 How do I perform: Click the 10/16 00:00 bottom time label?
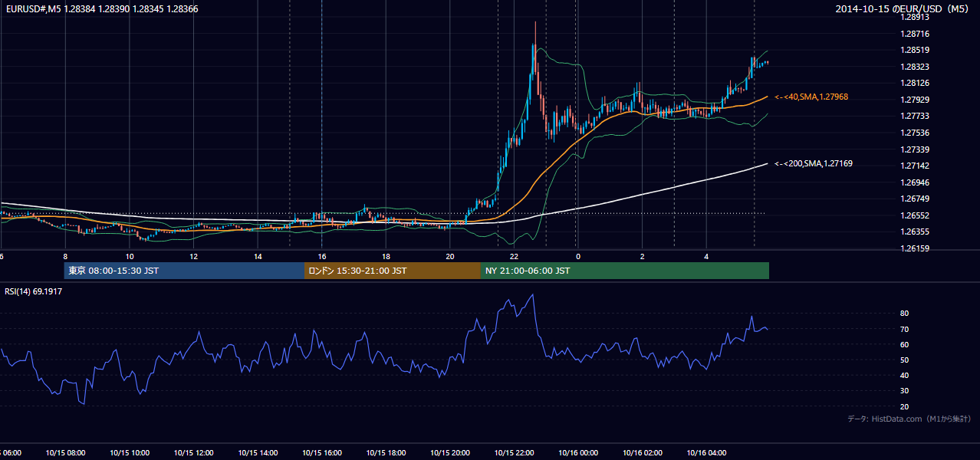[x=577, y=453]
